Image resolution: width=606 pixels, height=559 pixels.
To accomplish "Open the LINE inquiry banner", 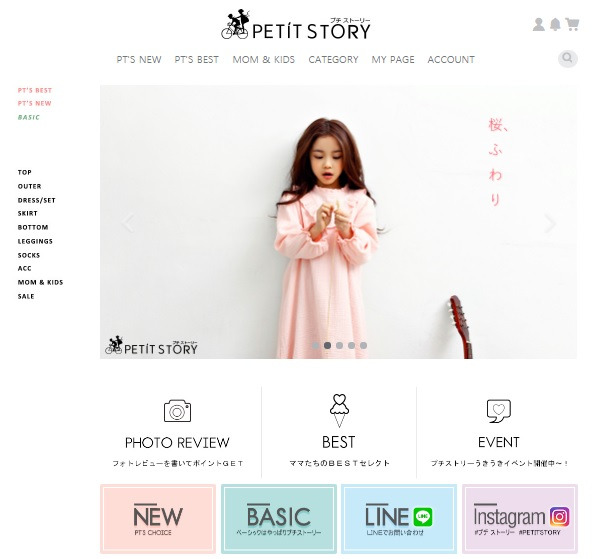I will click(x=399, y=518).
